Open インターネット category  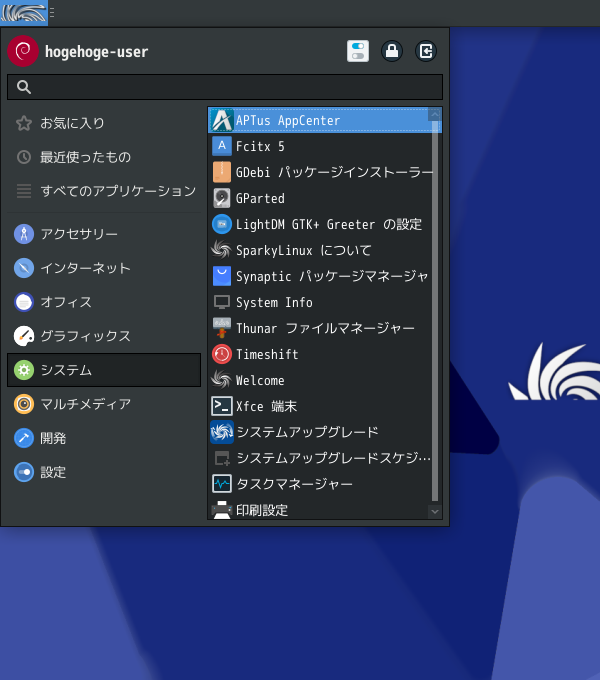tap(104, 268)
